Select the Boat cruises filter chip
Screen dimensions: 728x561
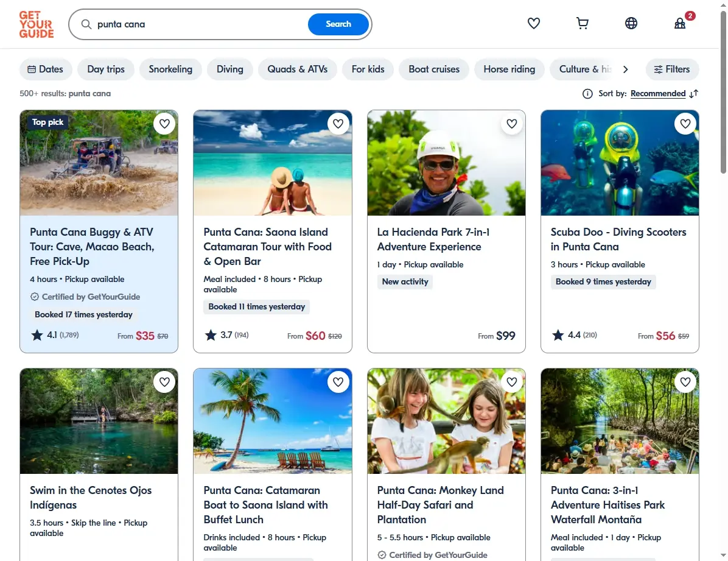click(434, 69)
